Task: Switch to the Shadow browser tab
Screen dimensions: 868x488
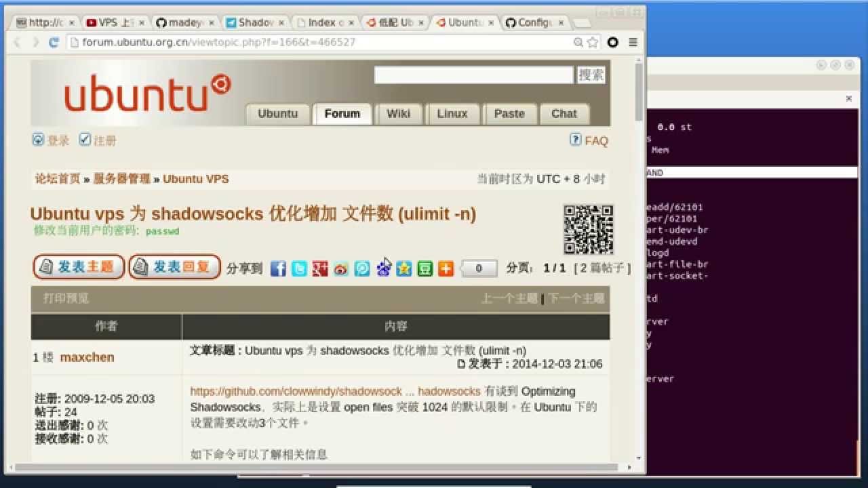Action: pyautogui.click(x=254, y=22)
